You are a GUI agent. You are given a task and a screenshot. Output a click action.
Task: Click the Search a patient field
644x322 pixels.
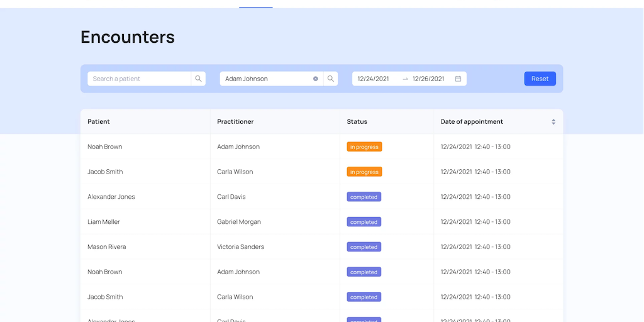139,79
